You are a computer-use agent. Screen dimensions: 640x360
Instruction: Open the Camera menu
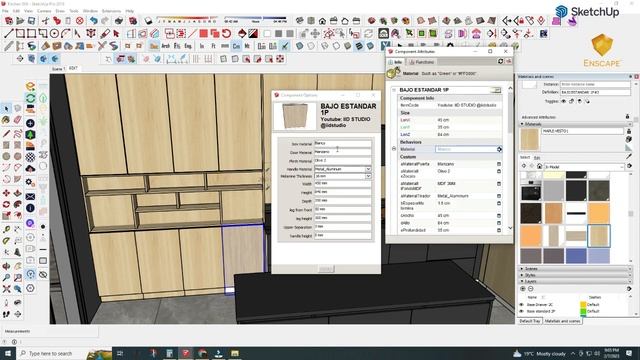coord(44,11)
